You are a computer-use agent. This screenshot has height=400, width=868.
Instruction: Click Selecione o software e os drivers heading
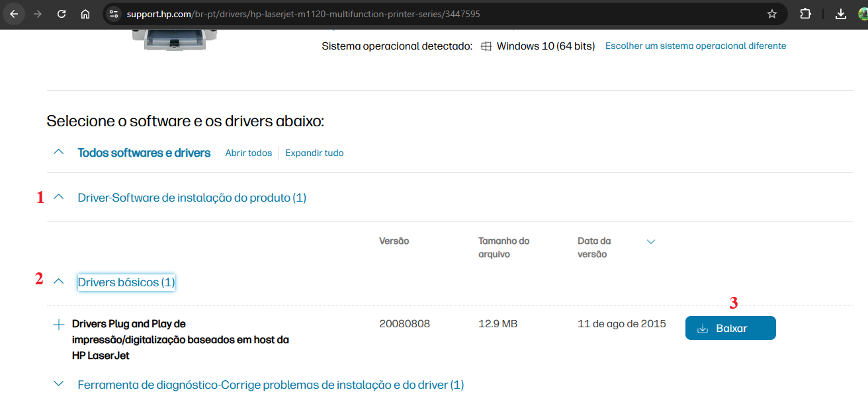coord(185,121)
